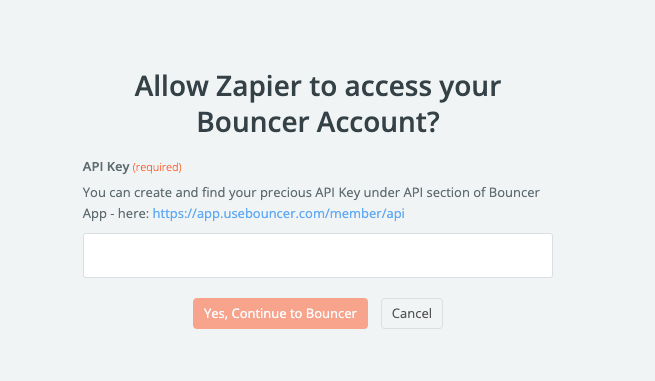Image resolution: width=655 pixels, height=381 pixels.
Task: Visit the blue usebouncer member API URL
Action: tap(278, 213)
